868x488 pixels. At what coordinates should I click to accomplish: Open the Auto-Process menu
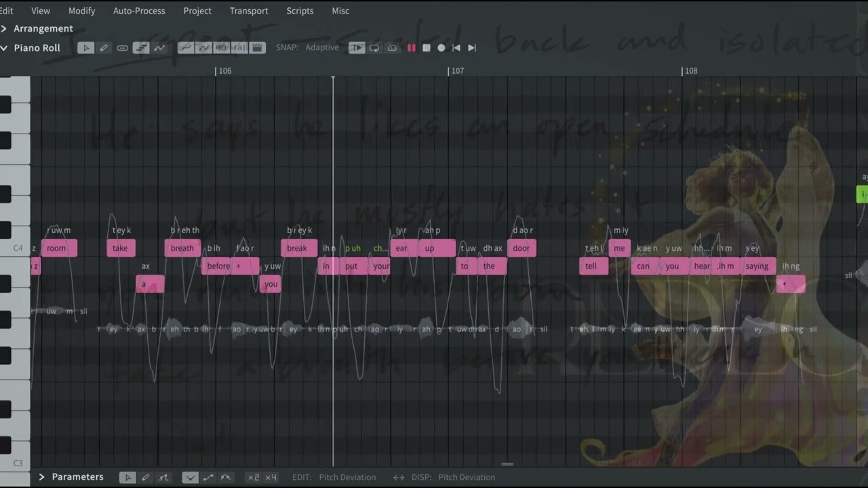tap(139, 11)
